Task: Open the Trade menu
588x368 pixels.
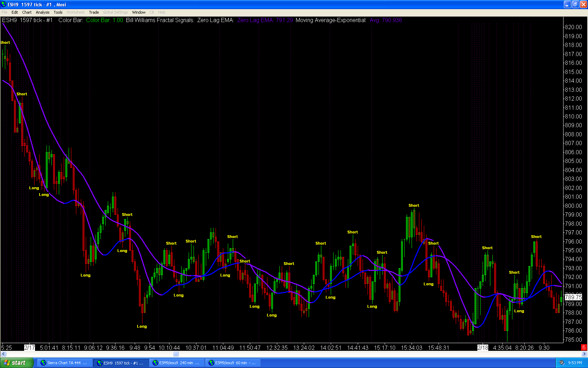Action: (x=94, y=12)
